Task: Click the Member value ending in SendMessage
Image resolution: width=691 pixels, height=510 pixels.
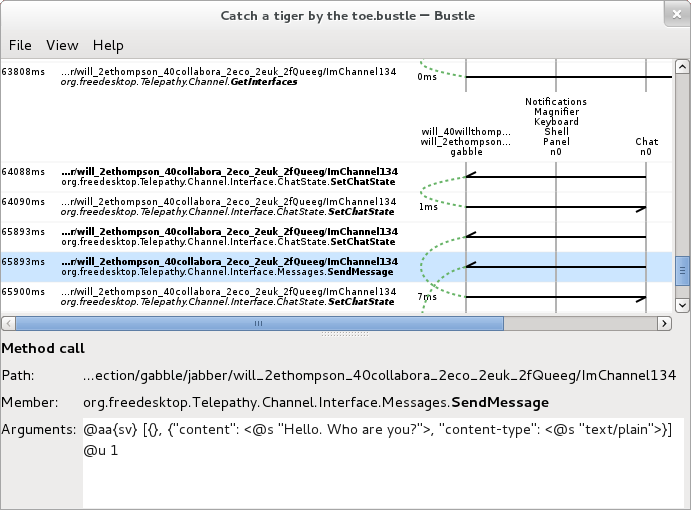Action: [316, 402]
